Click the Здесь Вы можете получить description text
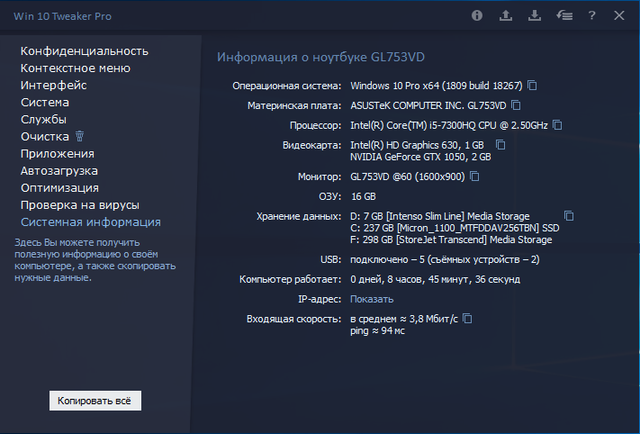This screenshot has height=434, width=640. coord(95,260)
